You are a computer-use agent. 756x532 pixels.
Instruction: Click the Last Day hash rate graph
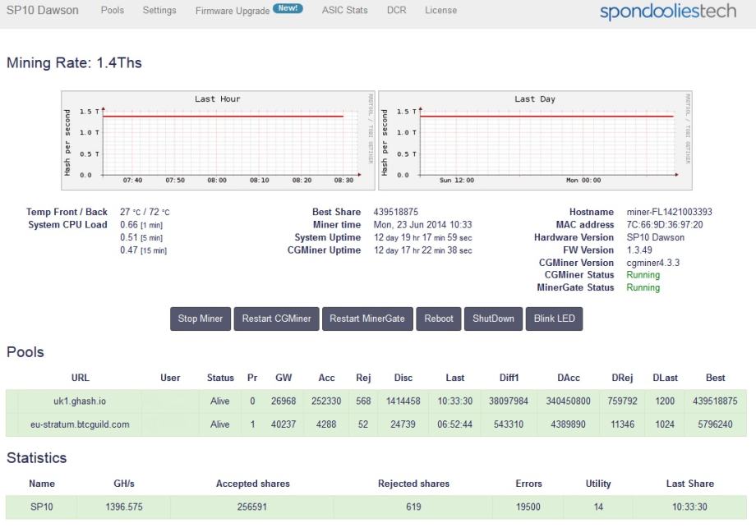tap(535, 140)
